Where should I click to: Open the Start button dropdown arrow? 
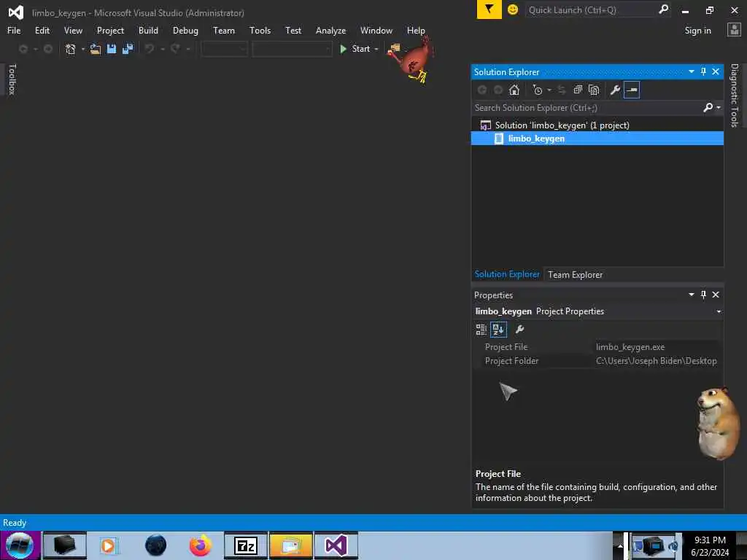click(x=376, y=49)
